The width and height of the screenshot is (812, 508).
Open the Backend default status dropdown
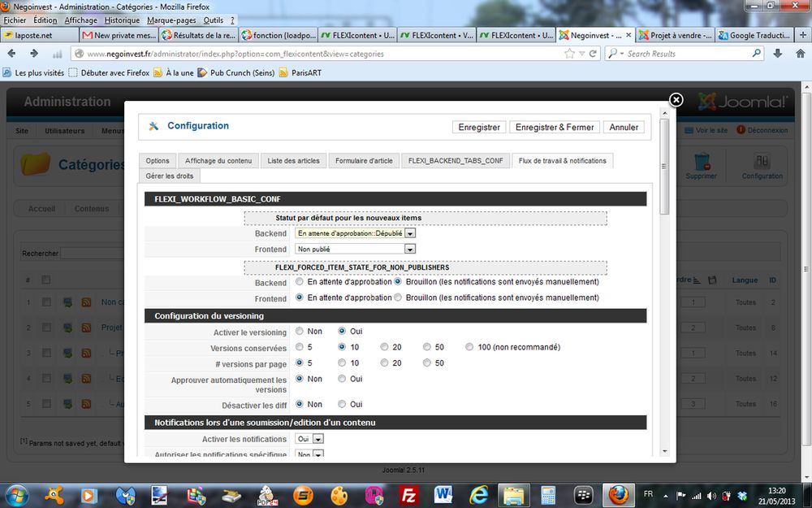[x=356, y=233]
